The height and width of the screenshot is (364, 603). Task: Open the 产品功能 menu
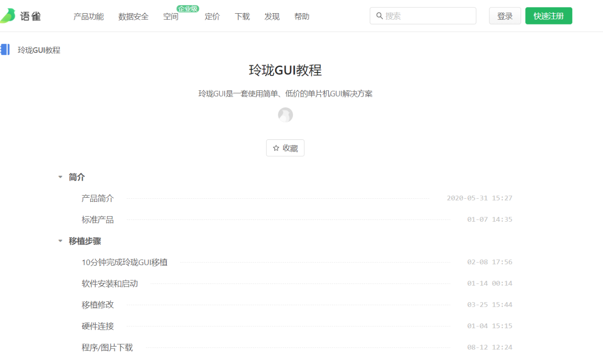89,16
